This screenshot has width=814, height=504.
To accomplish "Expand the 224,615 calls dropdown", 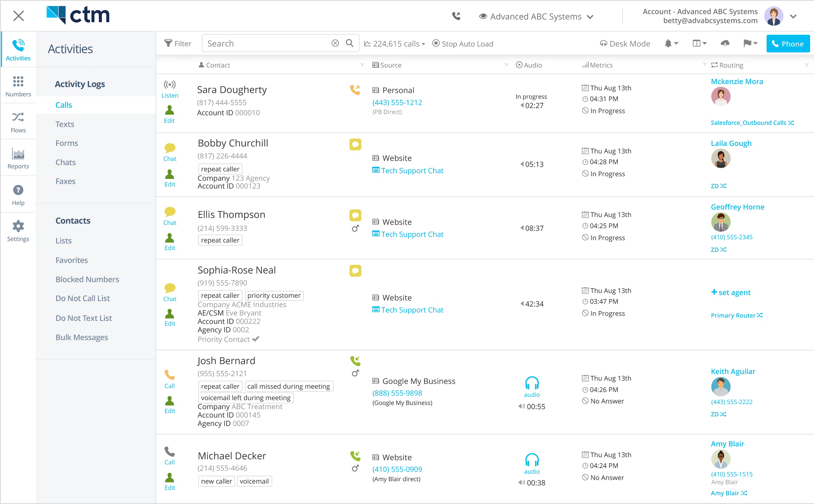I will [x=395, y=44].
